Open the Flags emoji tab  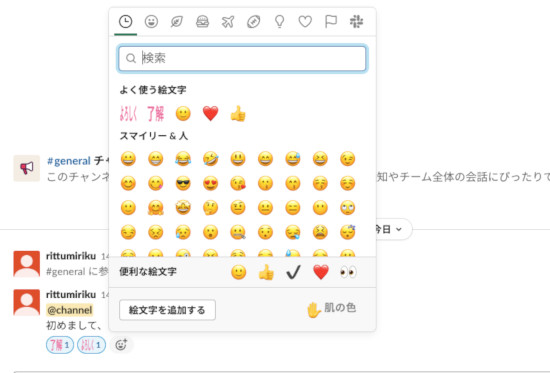coord(331,22)
